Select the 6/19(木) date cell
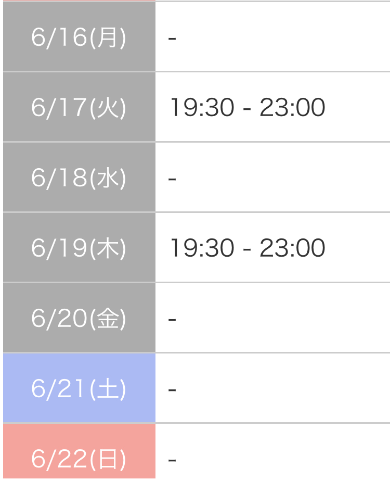The width and height of the screenshot is (390, 479). 79,248
